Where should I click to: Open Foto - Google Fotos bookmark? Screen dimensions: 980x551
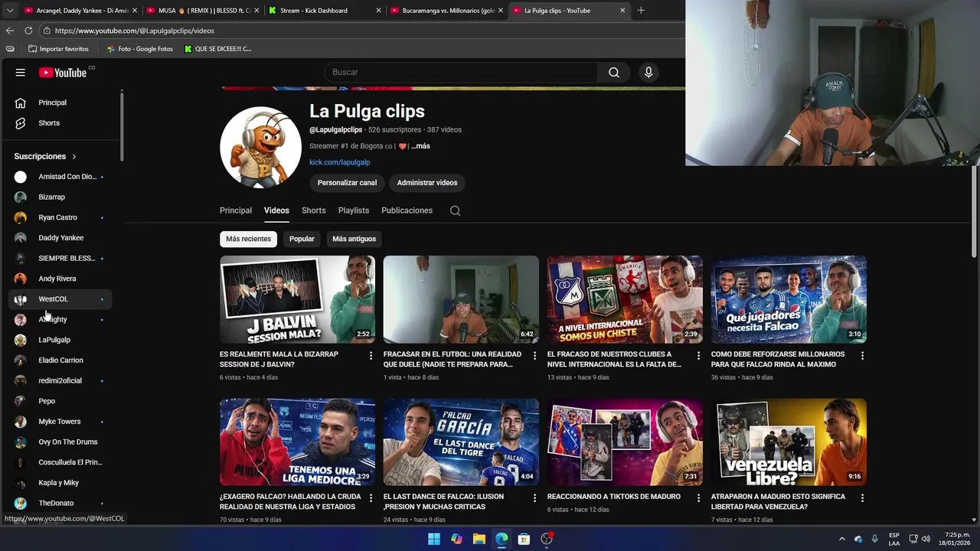140,49
